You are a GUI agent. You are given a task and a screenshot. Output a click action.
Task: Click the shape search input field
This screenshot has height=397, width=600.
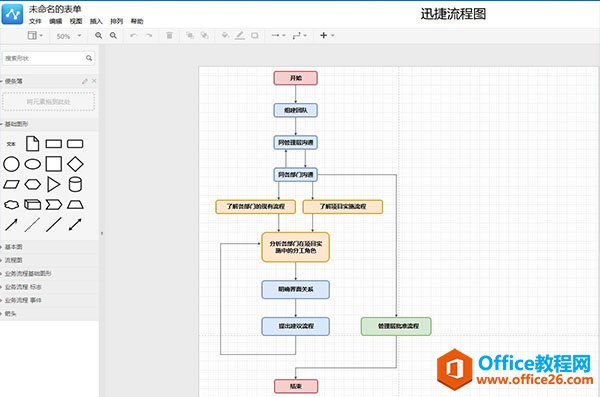pyautogui.click(x=48, y=58)
